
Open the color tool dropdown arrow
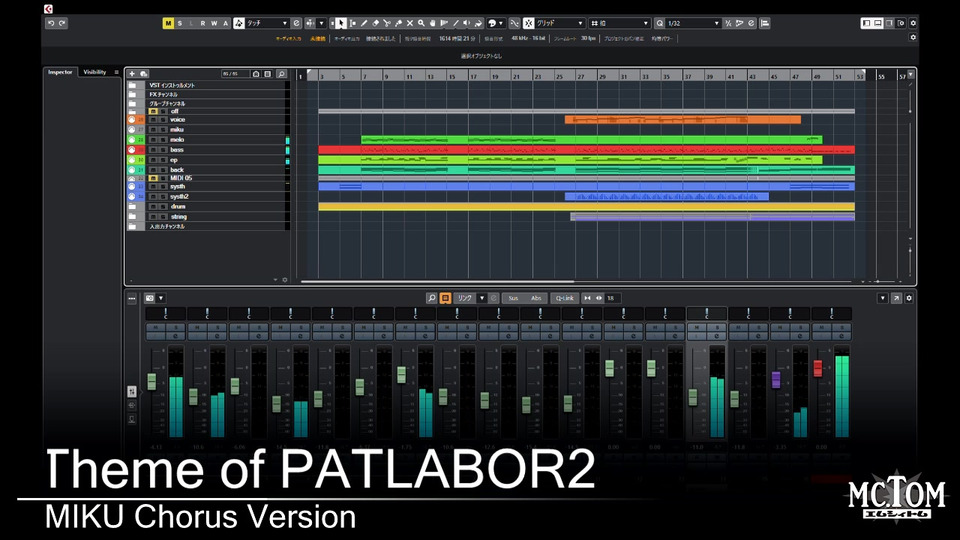[501, 23]
